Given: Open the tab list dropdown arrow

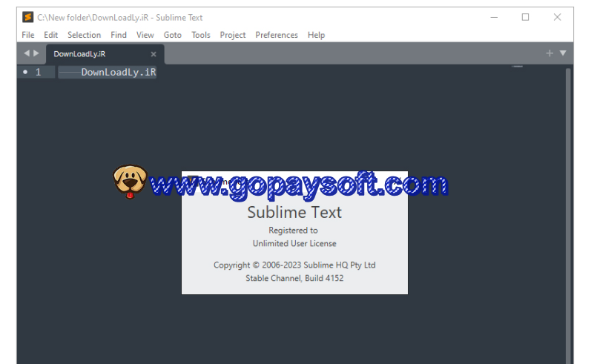Looking at the screenshot, I should pos(563,53).
